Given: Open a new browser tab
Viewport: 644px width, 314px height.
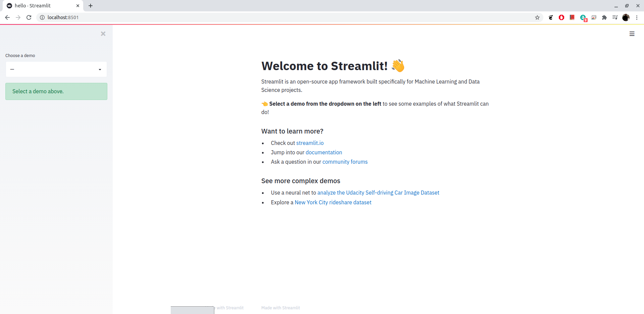Looking at the screenshot, I should point(91,6).
